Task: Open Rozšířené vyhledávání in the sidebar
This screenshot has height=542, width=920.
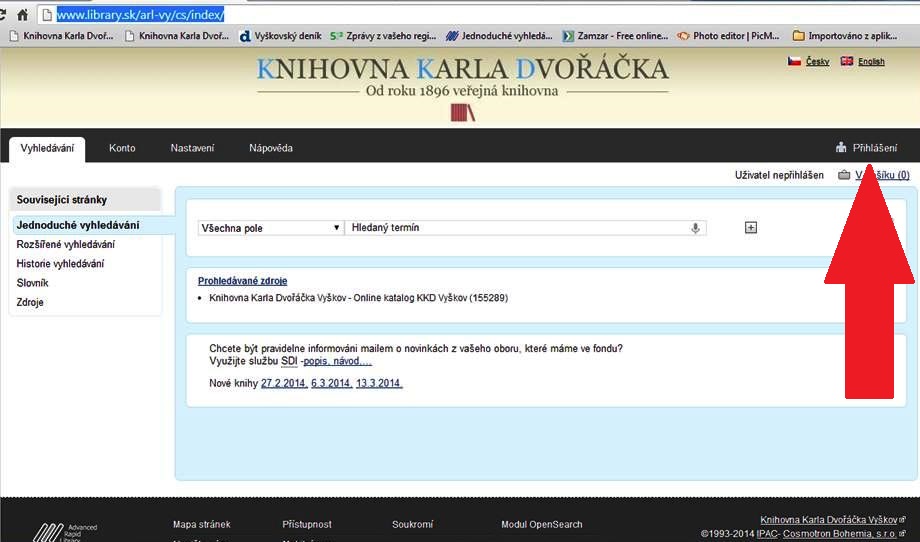Action: tap(66, 245)
